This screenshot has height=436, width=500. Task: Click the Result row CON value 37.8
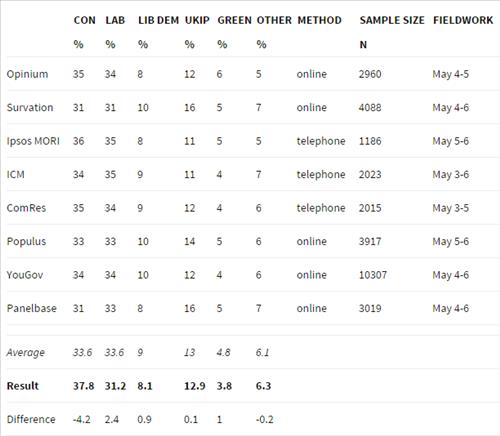83,386
